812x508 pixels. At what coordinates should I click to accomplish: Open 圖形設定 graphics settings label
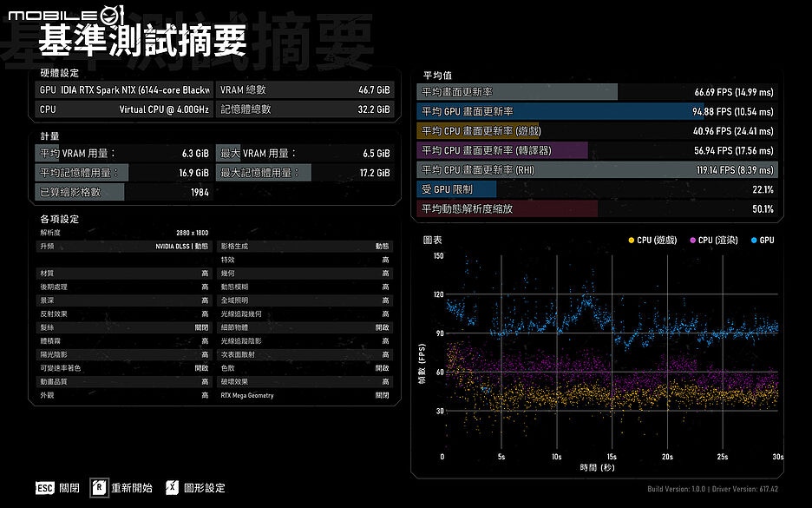[x=205, y=488]
